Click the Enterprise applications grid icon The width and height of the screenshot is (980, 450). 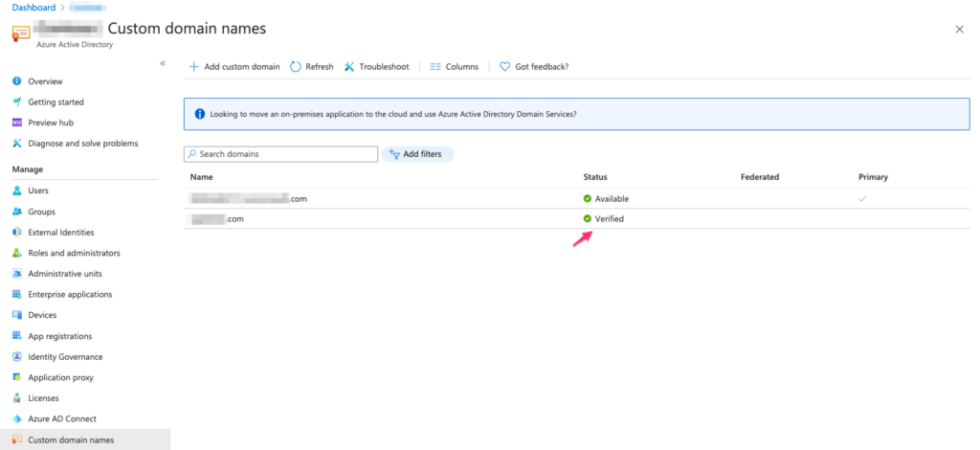[x=17, y=294]
